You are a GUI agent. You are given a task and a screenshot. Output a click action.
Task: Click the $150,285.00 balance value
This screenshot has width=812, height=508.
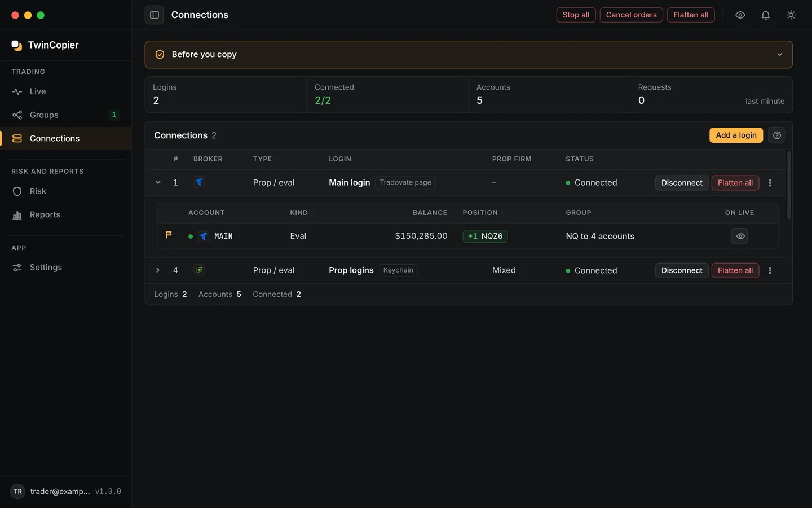pos(421,236)
